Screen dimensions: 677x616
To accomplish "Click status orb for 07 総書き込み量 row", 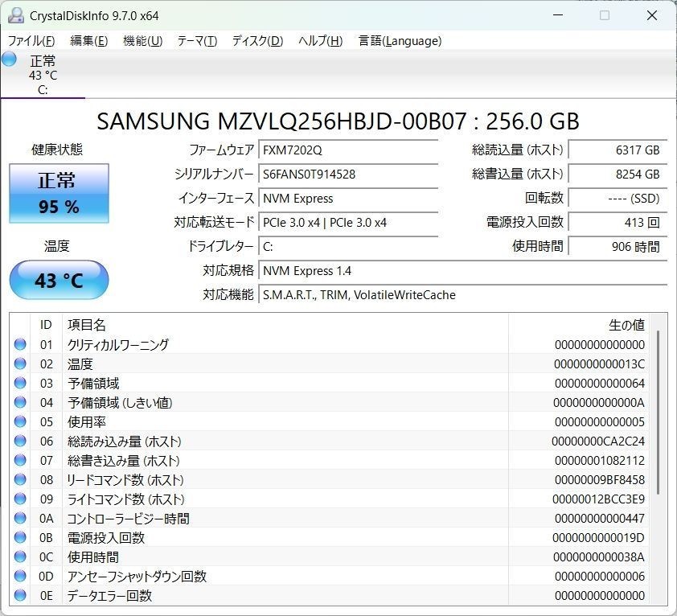I will coord(20,460).
